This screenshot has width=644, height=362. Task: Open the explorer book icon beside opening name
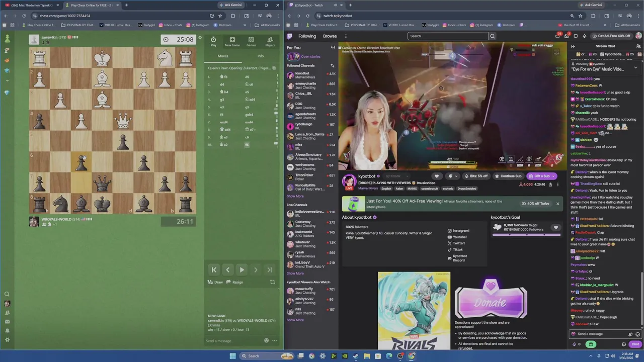tap(275, 68)
